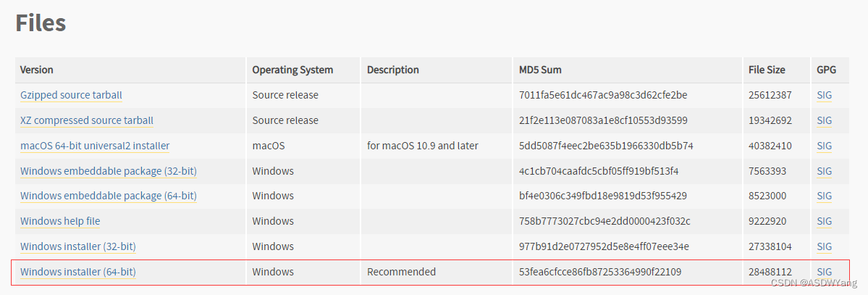The height and width of the screenshot is (295, 868).
Task: Download the XZ compressed source tarball
Action: tap(87, 120)
